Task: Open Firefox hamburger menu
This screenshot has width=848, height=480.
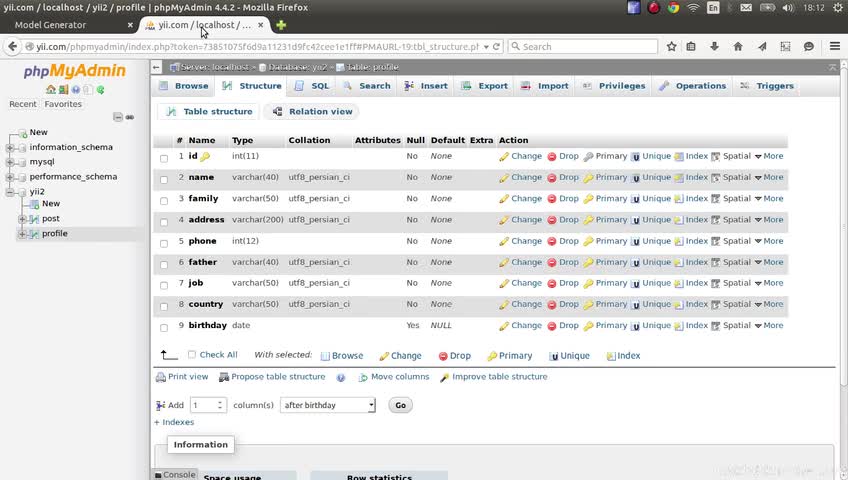Action: point(834,46)
